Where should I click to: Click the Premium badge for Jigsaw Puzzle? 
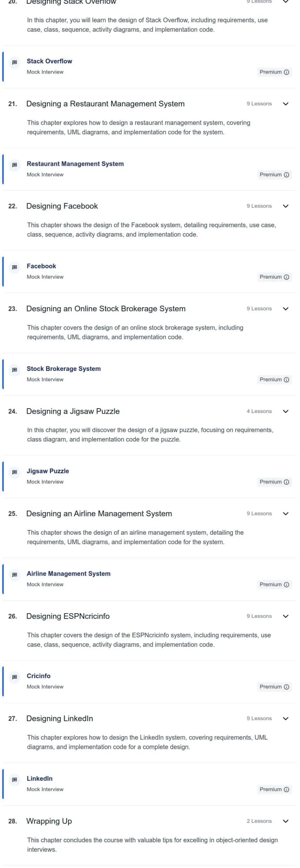tap(274, 482)
